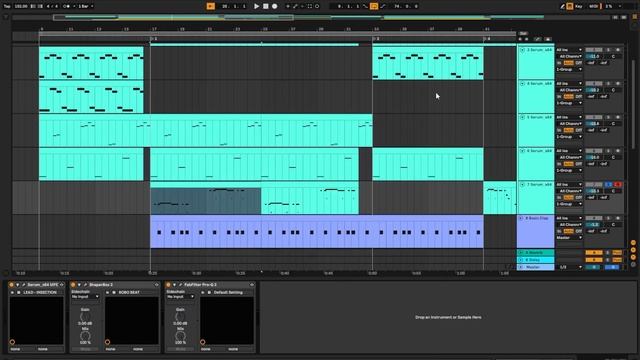Click the Arrangement Record button
Image resolution: width=640 pixels, height=360 pixels.
(x=275, y=6)
